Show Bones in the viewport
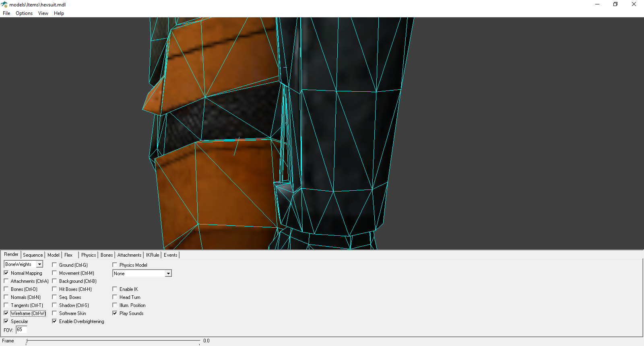The height and width of the screenshot is (346, 644). [6, 289]
